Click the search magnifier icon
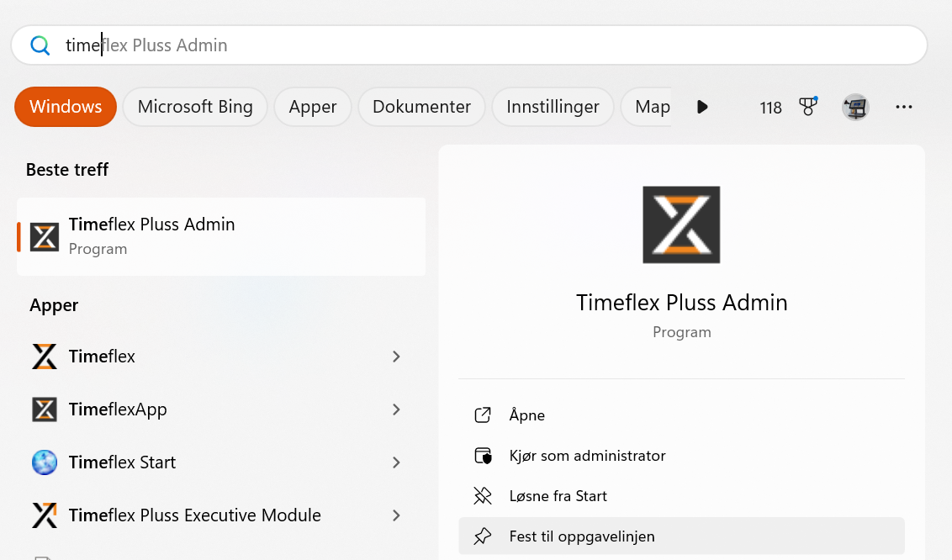Image resolution: width=952 pixels, height=560 pixels. 40,45
